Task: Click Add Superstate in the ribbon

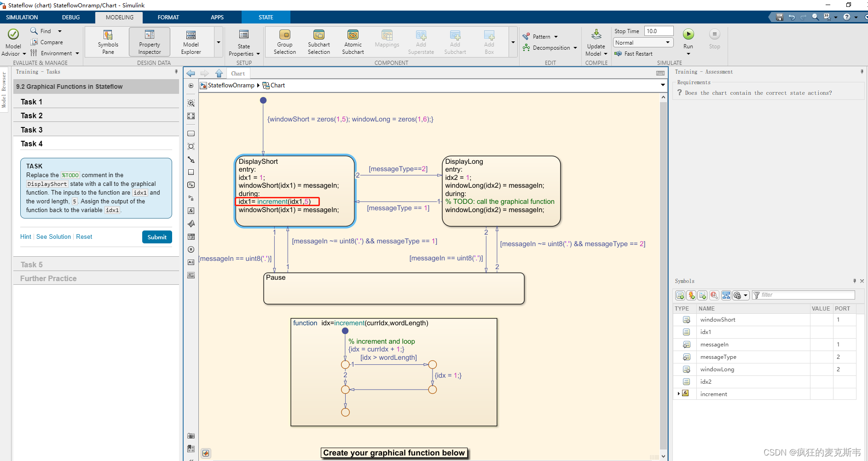Action: point(421,41)
